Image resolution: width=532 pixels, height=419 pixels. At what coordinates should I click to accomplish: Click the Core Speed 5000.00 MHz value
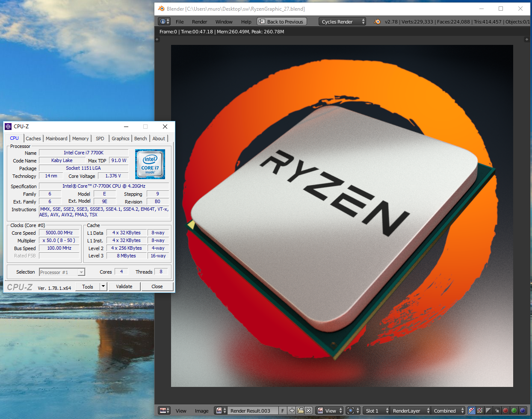point(59,233)
